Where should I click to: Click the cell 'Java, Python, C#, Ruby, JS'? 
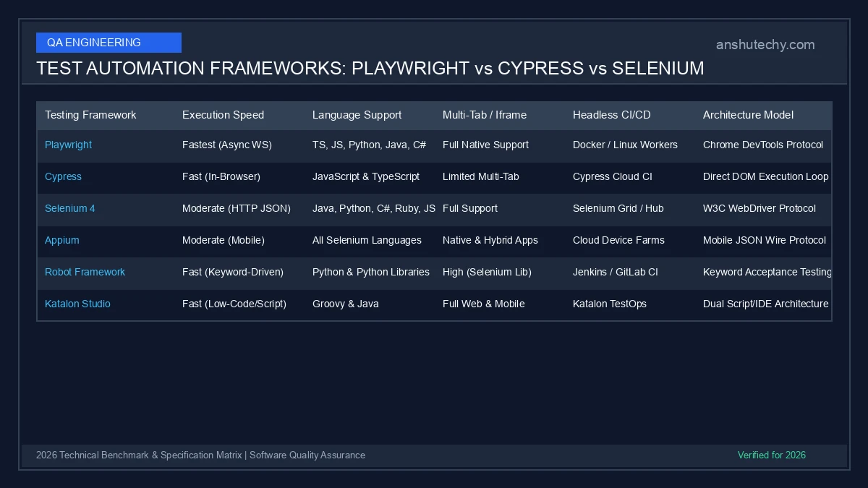pyautogui.click(x=374, y=208)
